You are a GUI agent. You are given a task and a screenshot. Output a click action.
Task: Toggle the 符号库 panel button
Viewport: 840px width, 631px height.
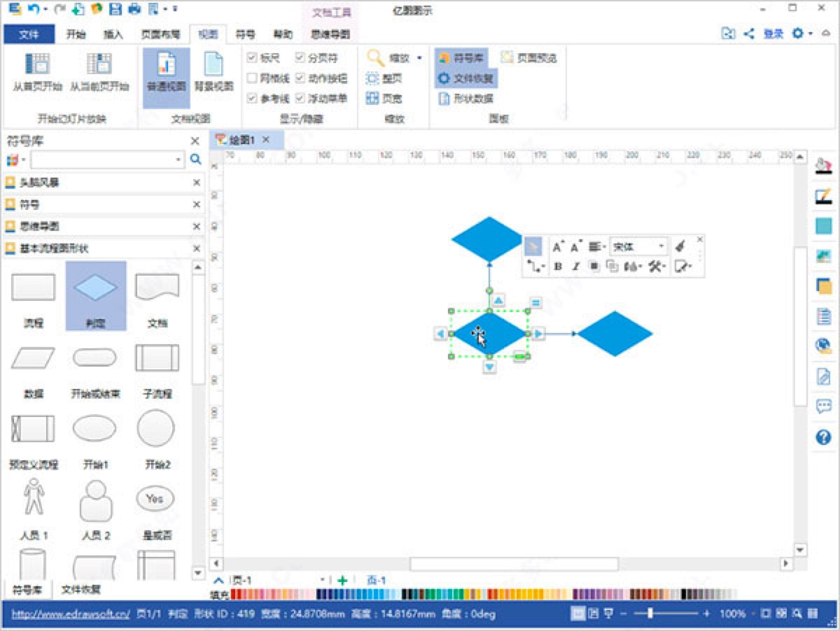coord(461,58)
